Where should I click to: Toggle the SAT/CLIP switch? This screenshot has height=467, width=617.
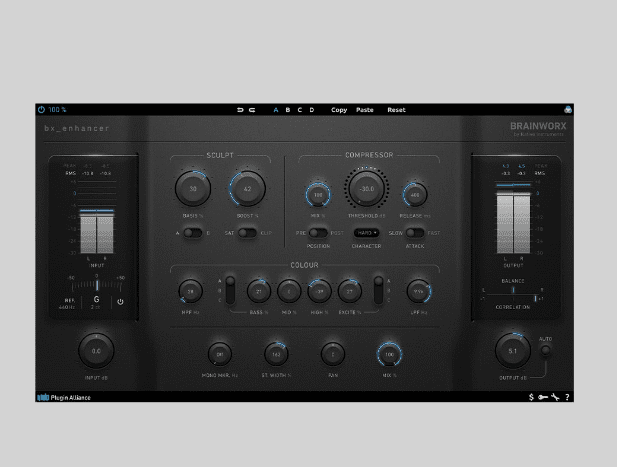point(247,233)
